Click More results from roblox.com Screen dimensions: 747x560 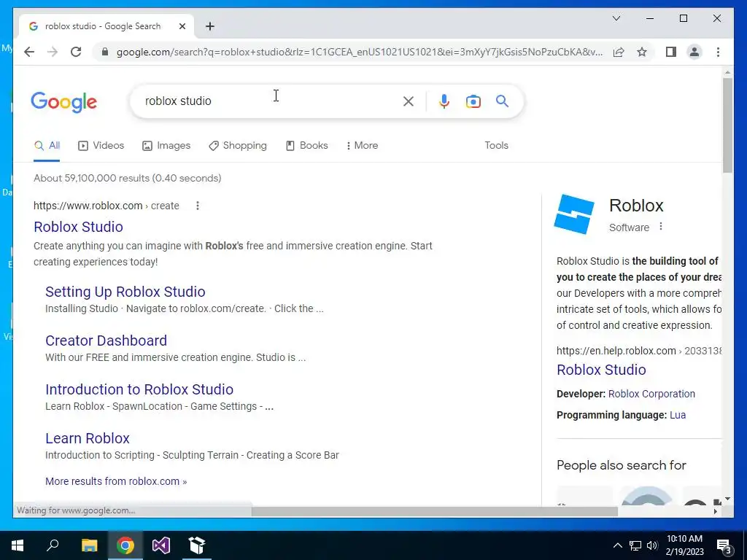(116, 481)
